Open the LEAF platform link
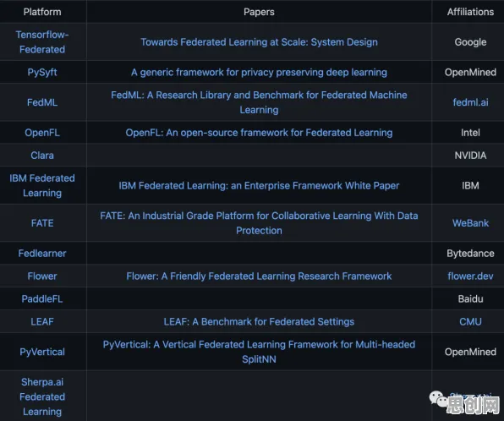The width and height of the screenshot is (504, 421). (42, 322)
